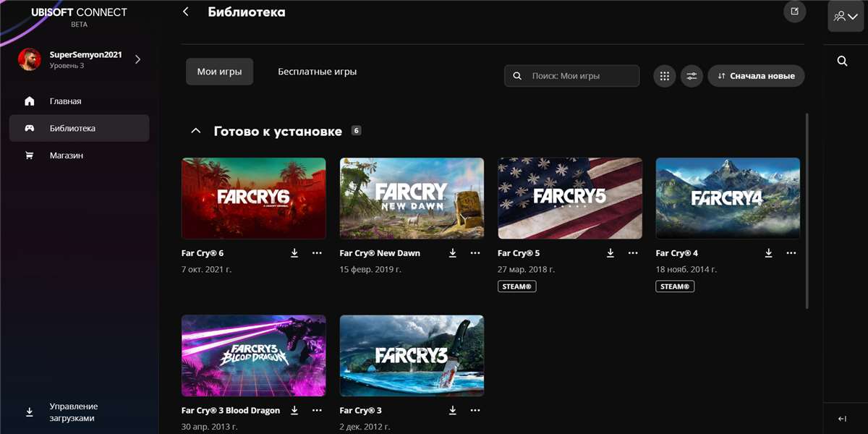The height and width of the screenshot is (434, 868).
Task: Open Far Cry 3 Blood Dragon cover thumbnail
Action: [253, 355]
